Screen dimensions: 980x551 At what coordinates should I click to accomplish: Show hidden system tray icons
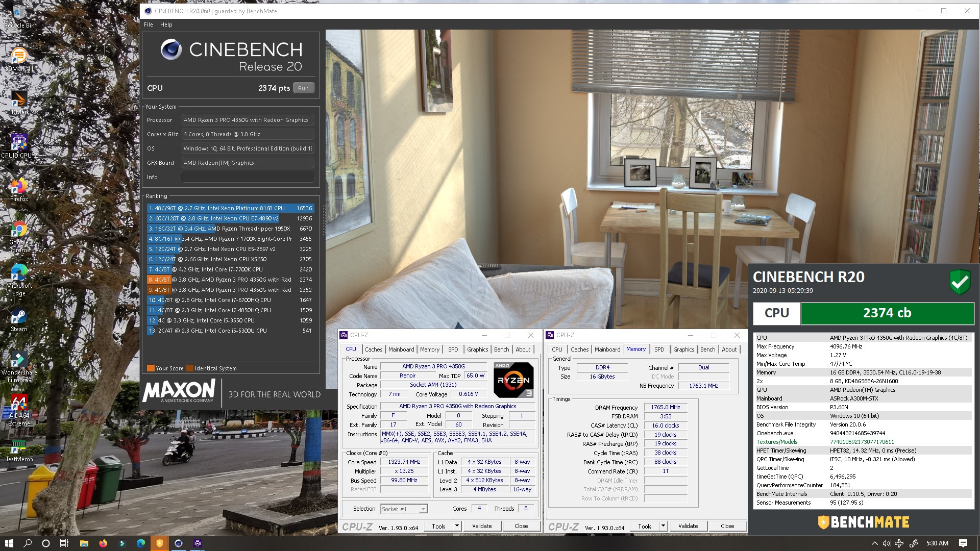pos(874,543)
